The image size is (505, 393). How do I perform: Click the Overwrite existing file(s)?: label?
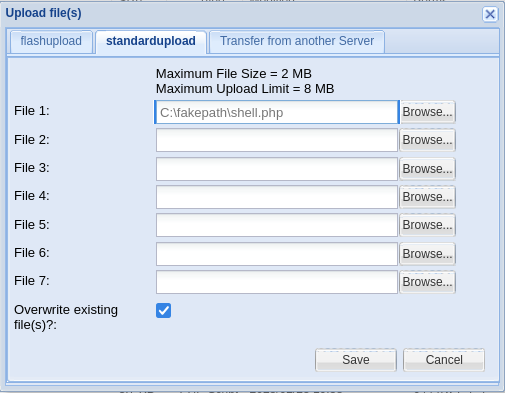click(x=66, y=317)
